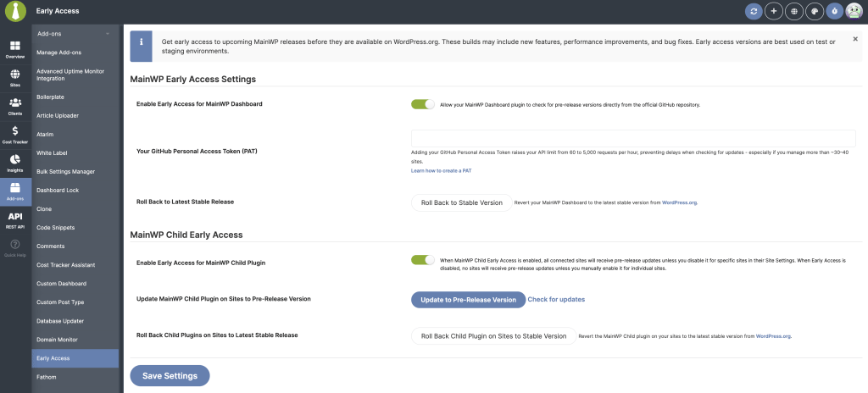
Task: Dismiss the early access notice banner
Action: point(855,39)
